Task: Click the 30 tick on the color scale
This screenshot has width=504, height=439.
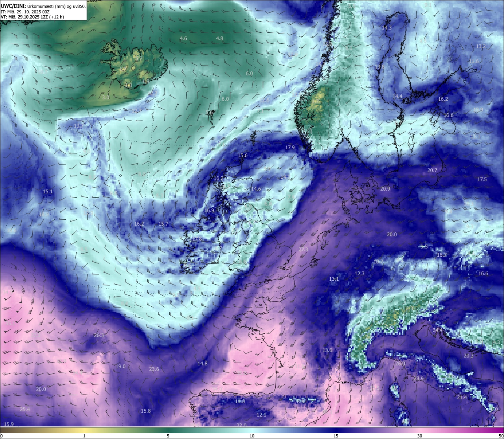Action: (420, 436)
